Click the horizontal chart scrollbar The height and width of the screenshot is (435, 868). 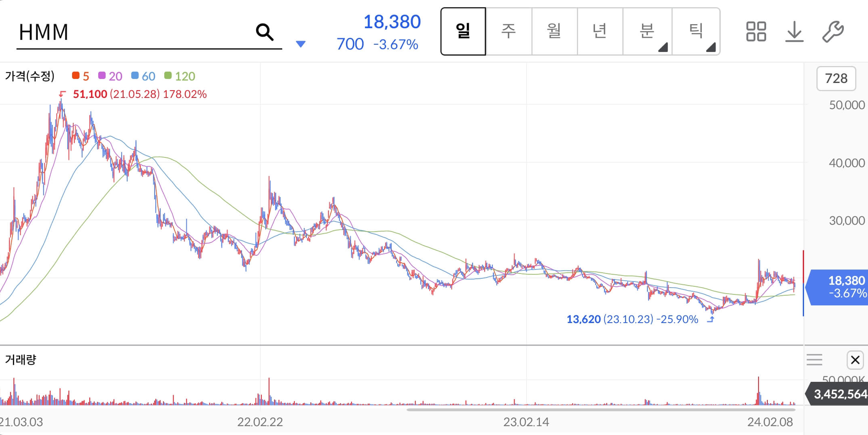(601, 410)
